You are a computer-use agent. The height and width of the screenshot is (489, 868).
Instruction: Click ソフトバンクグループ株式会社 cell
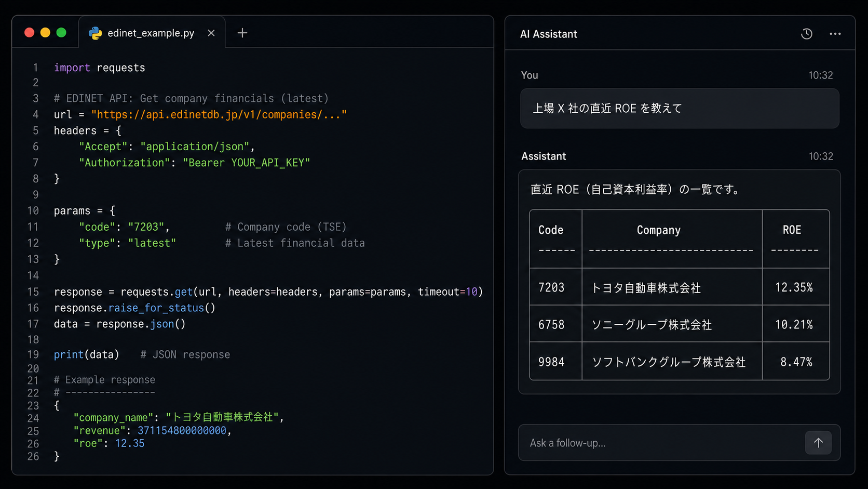(x=669, y=362)
